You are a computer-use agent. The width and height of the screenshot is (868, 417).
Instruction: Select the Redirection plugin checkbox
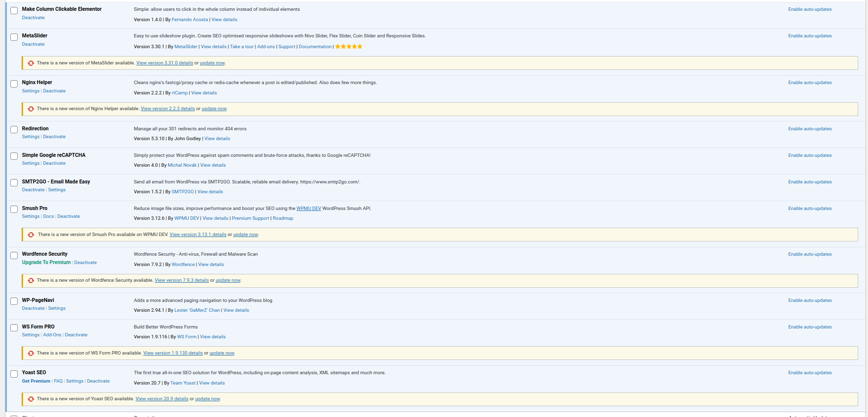(x=14, y=130)
